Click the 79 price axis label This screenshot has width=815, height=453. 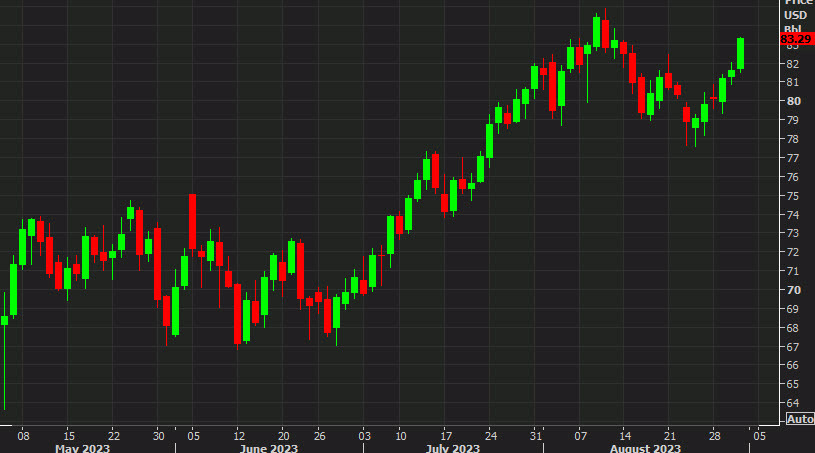pyautogui.click(x=793, y=120)
